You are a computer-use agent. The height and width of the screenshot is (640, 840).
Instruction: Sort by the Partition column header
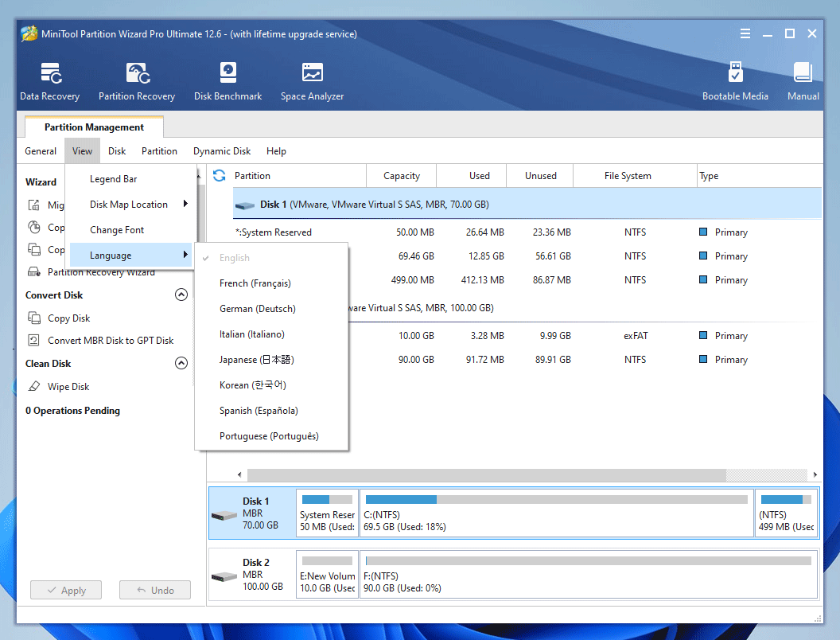[299, 176]
